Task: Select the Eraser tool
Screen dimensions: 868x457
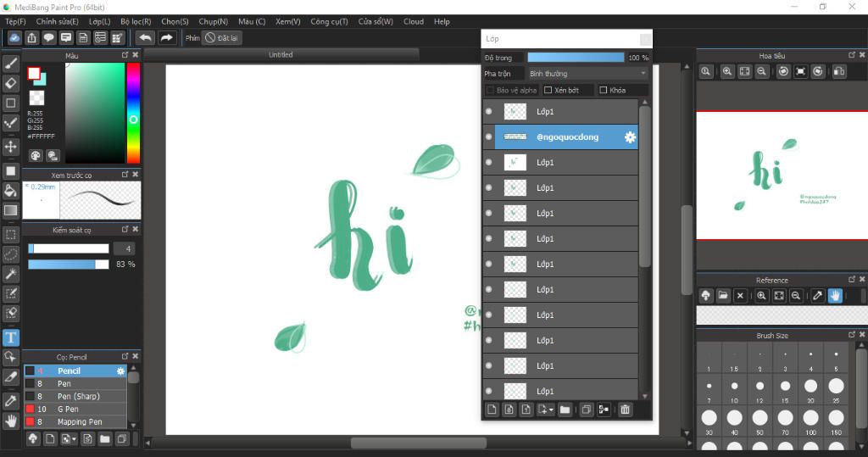Action: (10, 83)
